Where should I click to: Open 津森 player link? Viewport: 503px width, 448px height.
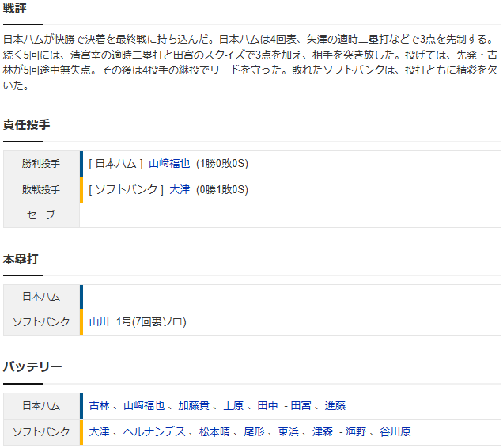(323, 431)
